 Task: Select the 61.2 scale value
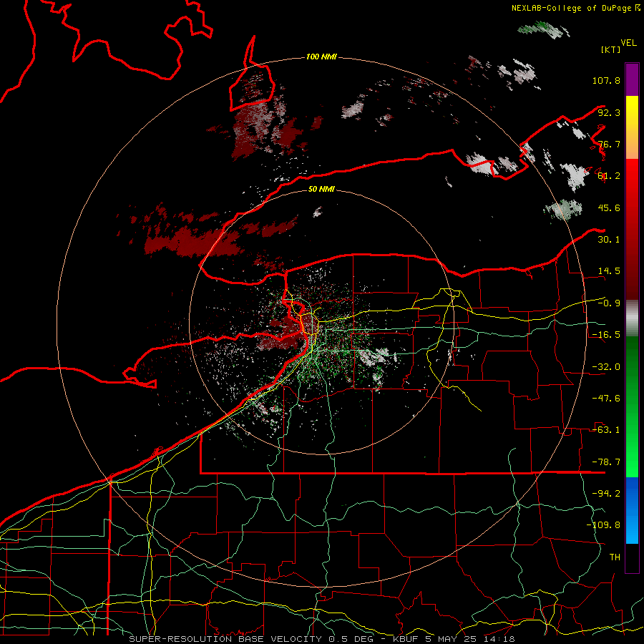[609, 176]
